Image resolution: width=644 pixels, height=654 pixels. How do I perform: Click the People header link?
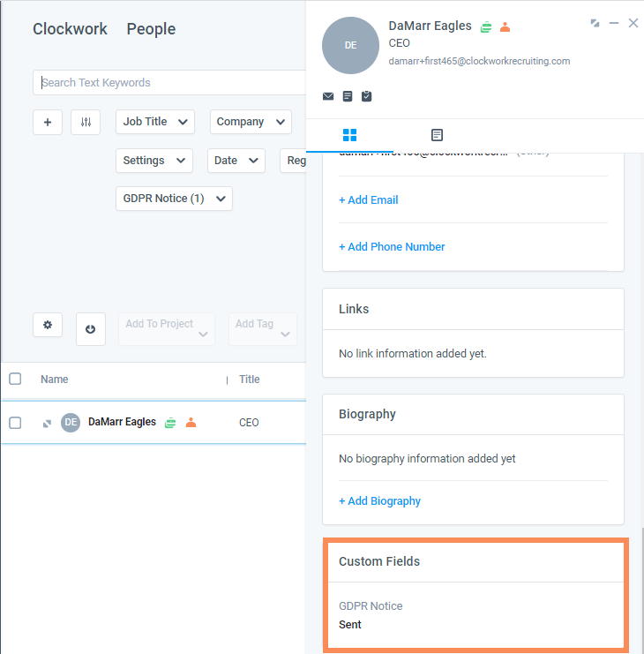(151, 29)
